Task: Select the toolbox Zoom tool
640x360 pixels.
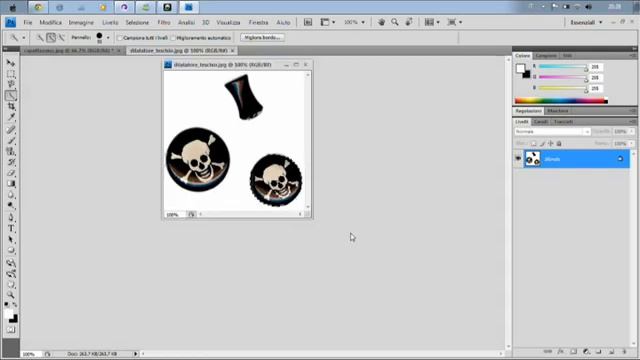Action: tap(11, 295)
